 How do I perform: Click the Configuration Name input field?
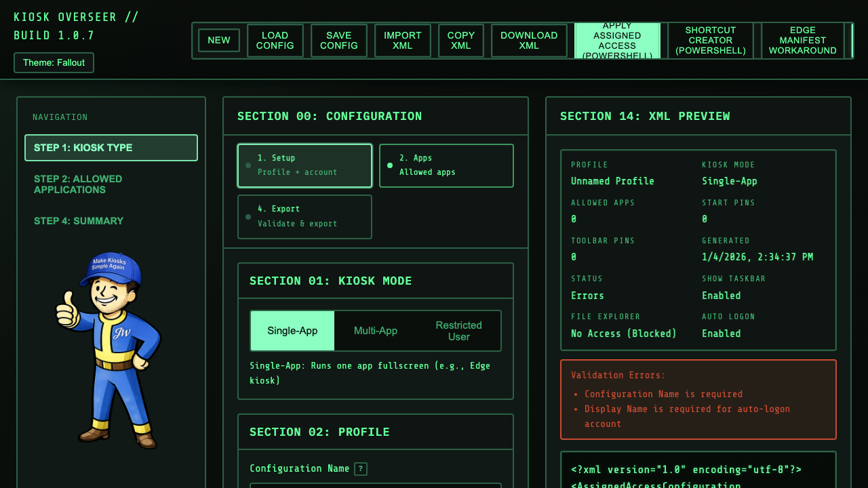coord(376,485)
